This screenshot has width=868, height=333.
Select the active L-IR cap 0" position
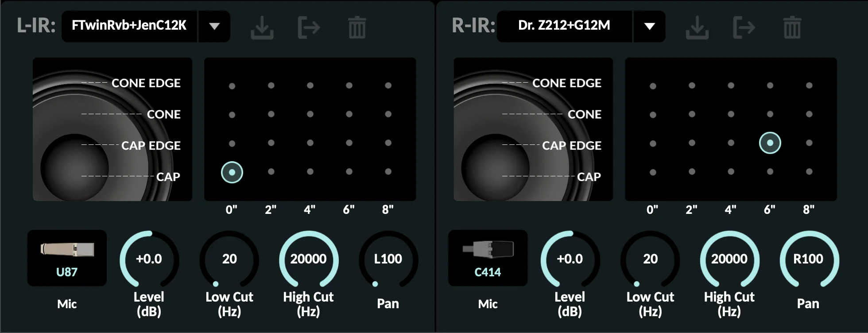232,172
